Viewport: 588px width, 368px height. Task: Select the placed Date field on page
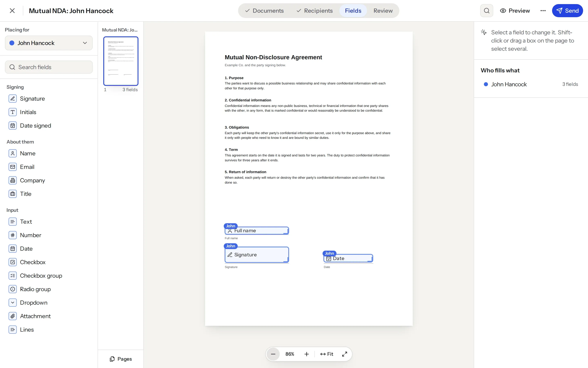point(348,258)
